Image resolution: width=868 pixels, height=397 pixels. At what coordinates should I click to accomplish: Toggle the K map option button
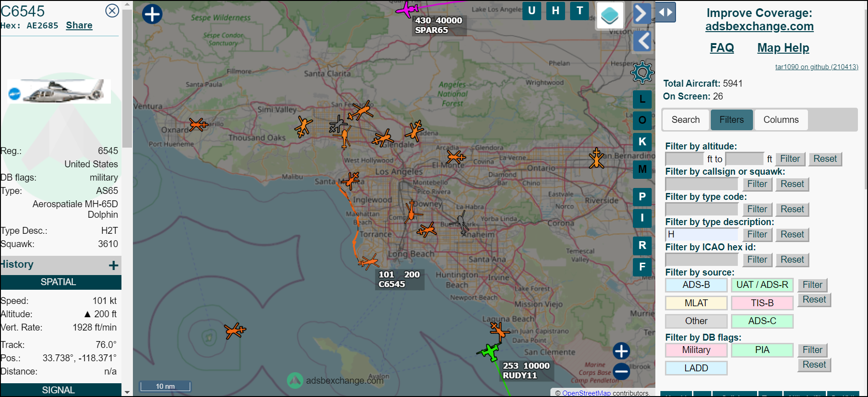click(643, 142)
